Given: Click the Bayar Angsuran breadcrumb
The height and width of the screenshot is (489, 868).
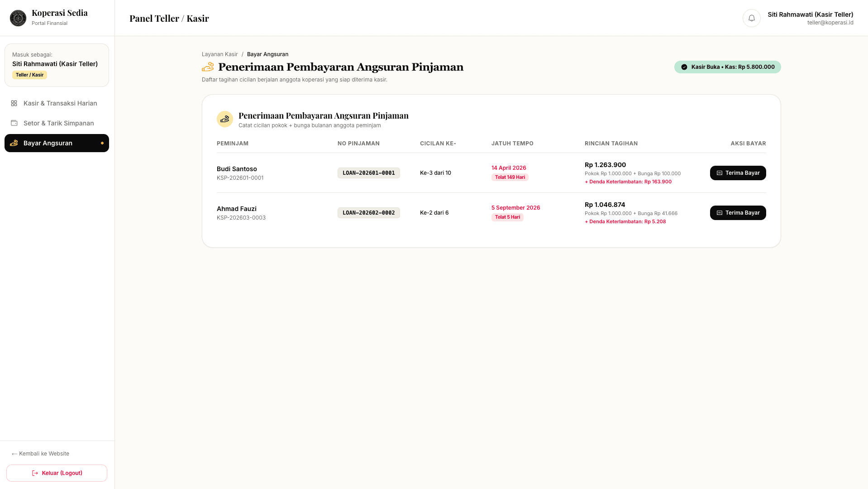Looking at the screenshot, I should pos(267,54).
